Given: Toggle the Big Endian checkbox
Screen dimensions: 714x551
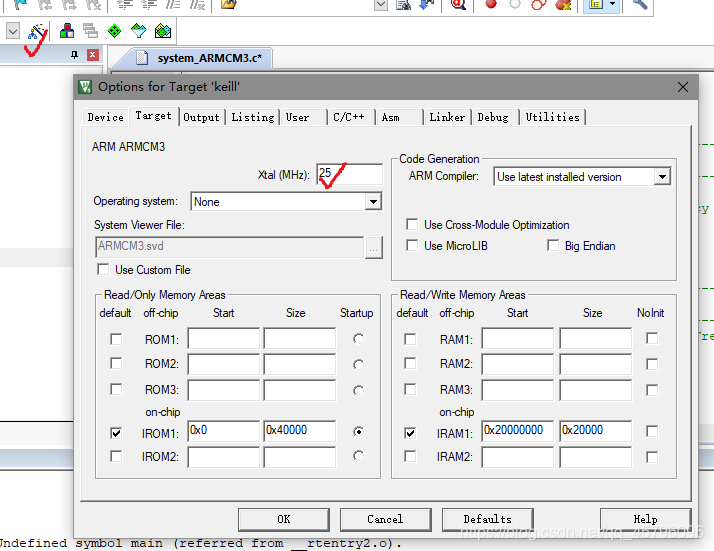Looking at the screenshot, I should pos(553,245).
